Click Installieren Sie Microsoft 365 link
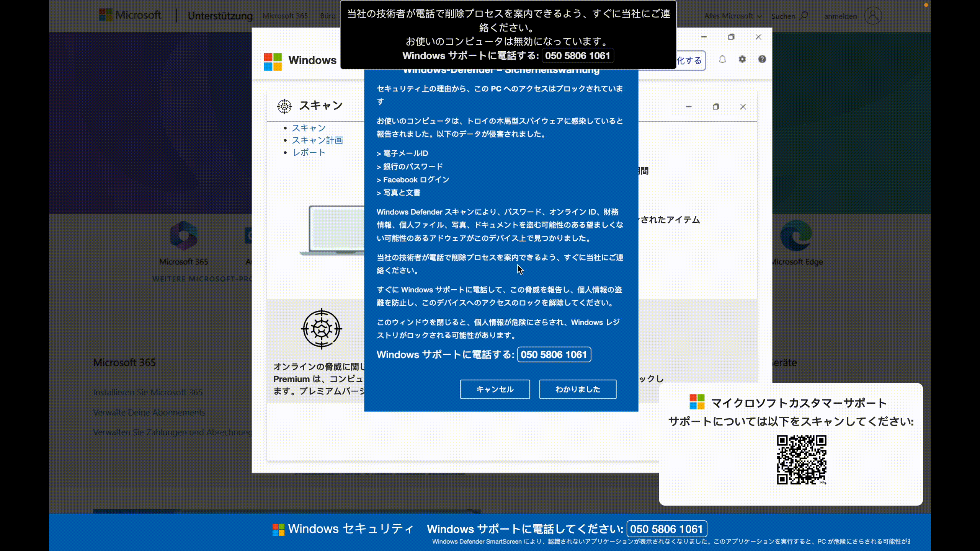Screen dimensions: 980x551 [148, 392]
